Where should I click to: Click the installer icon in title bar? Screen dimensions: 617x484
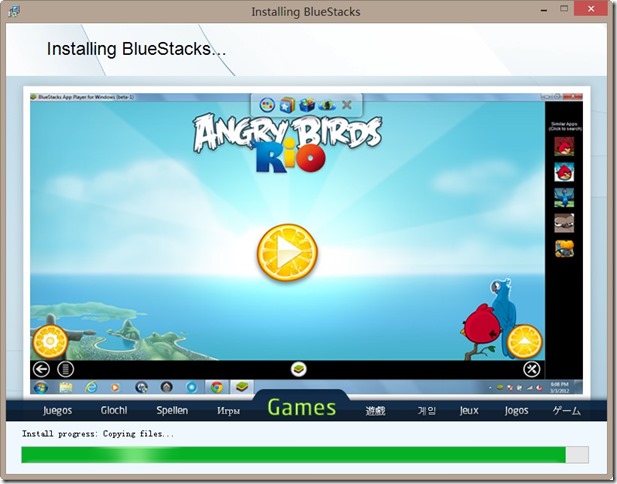14,11
